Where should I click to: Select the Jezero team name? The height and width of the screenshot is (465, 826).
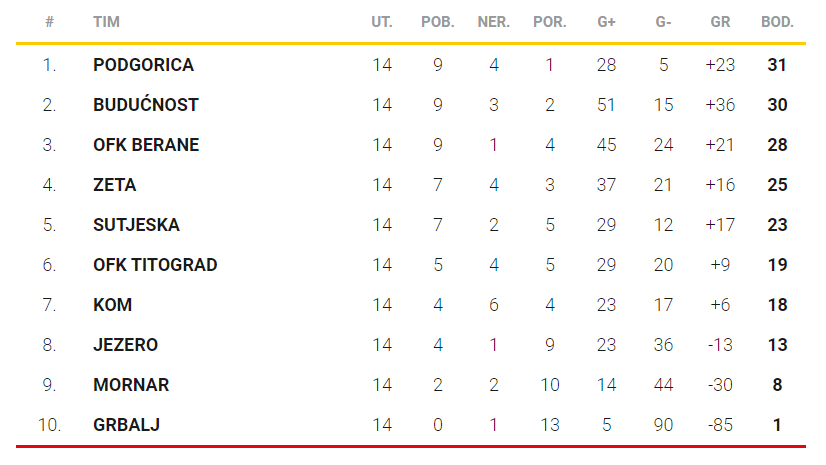coord(125,345)
